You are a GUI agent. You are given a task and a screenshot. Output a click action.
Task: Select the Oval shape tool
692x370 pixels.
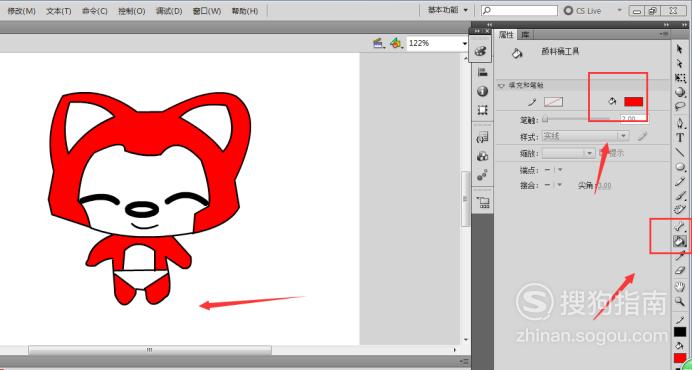tap(680, 167)
